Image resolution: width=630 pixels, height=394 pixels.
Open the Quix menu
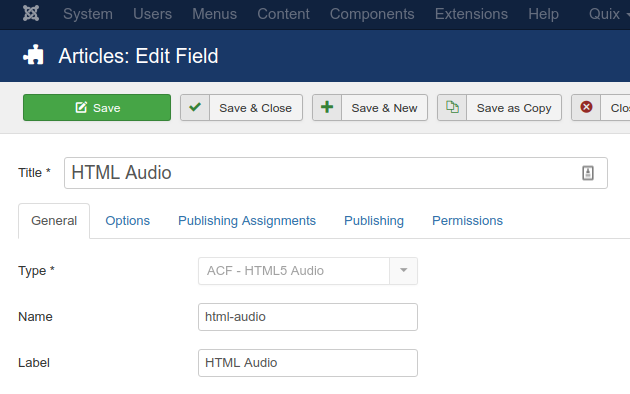[x=609, y=14]
